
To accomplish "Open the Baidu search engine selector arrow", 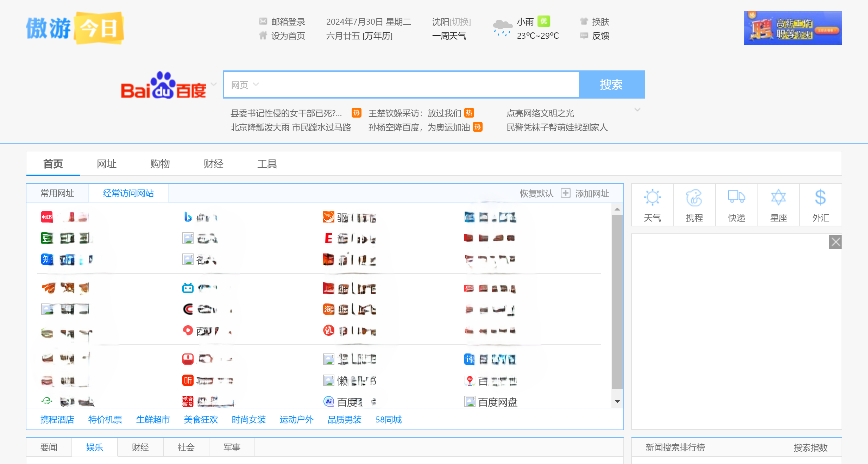I will (x=213, y=84).
